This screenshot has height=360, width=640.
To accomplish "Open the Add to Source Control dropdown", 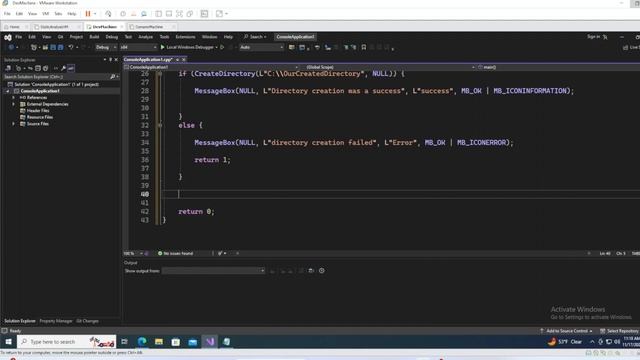I will coord(566,331).
